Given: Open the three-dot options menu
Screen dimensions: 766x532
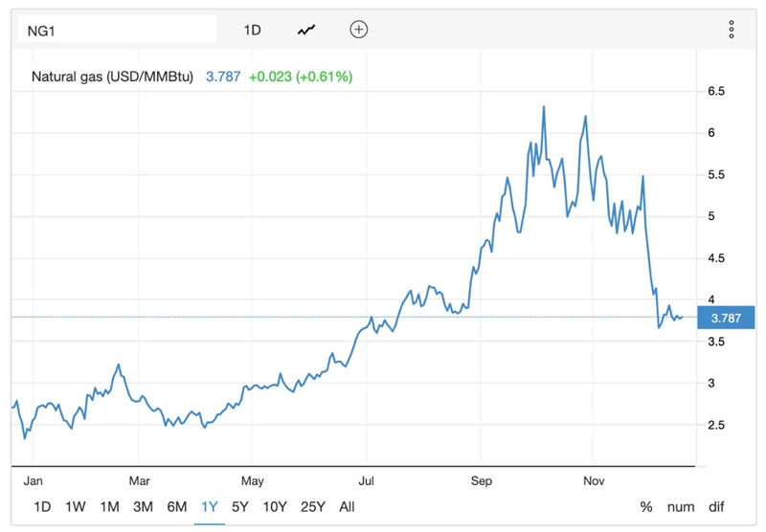Looking at the screenshot, I should 732,30.
